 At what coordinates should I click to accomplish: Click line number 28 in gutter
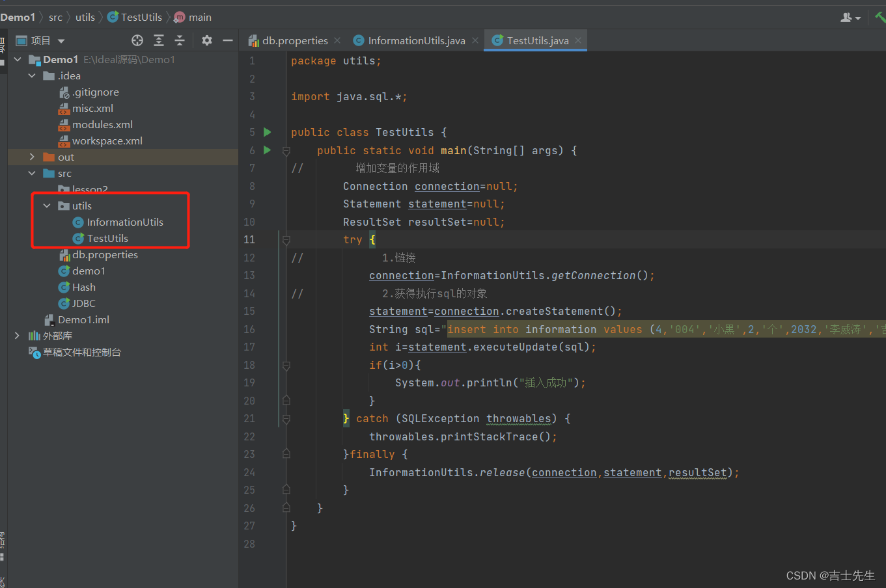(249, 544)
